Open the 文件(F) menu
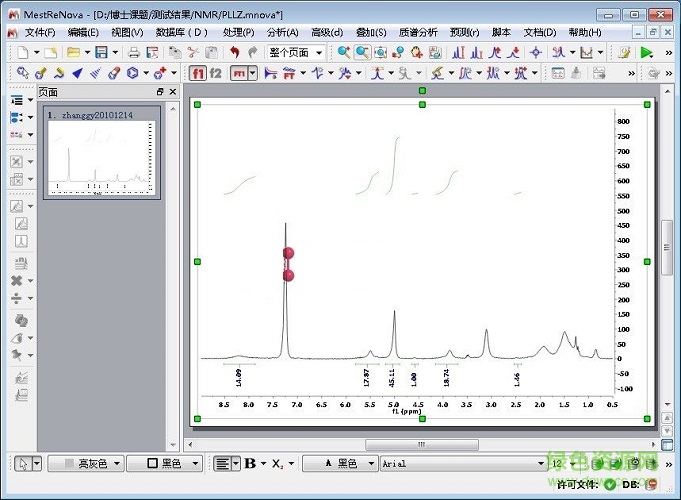681x500 pixels. click(x=40, y=32)
